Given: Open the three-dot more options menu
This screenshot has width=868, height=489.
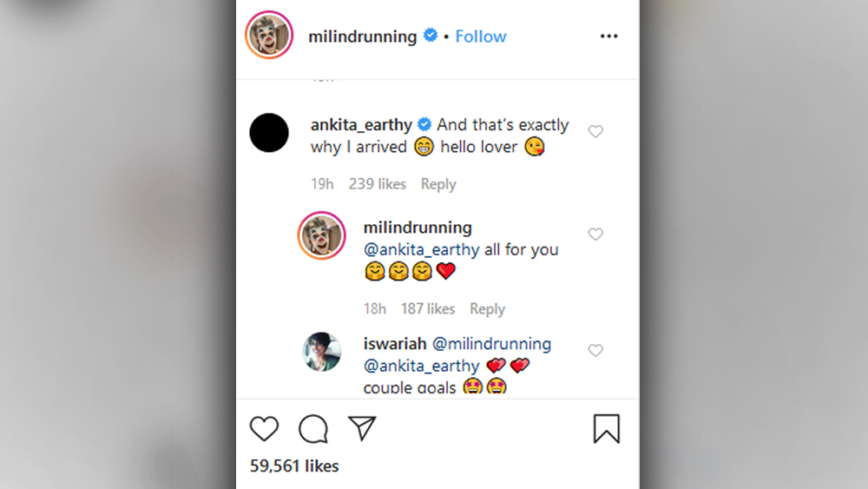Looking at the screenshot, I should tap(608, 36).
